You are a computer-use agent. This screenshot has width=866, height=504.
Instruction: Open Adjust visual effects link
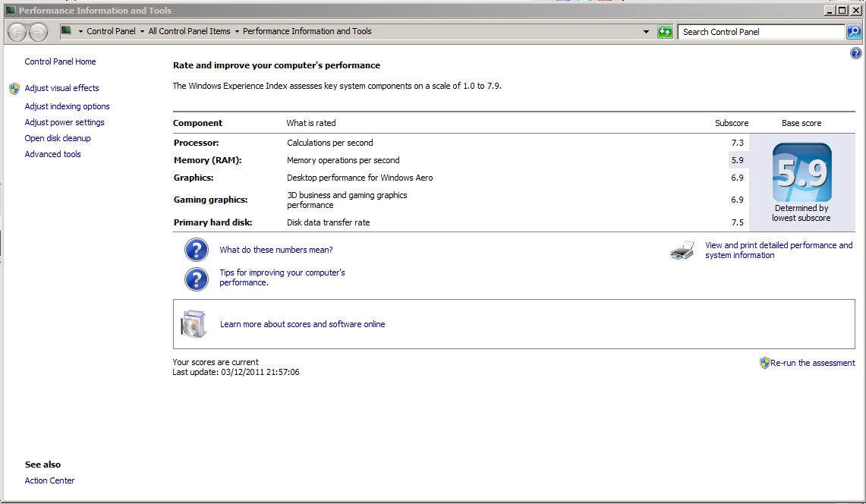pyautogui.click(x=62, y=88)
